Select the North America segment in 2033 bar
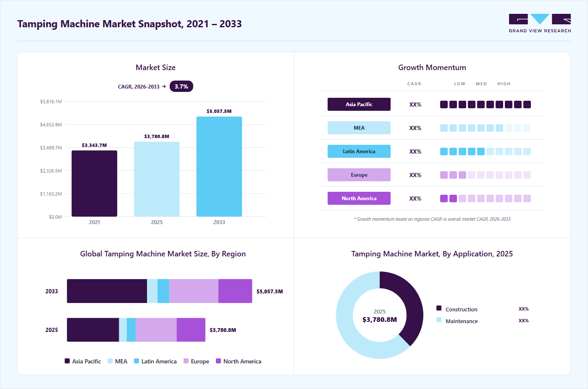 click(x=235, y=291)
